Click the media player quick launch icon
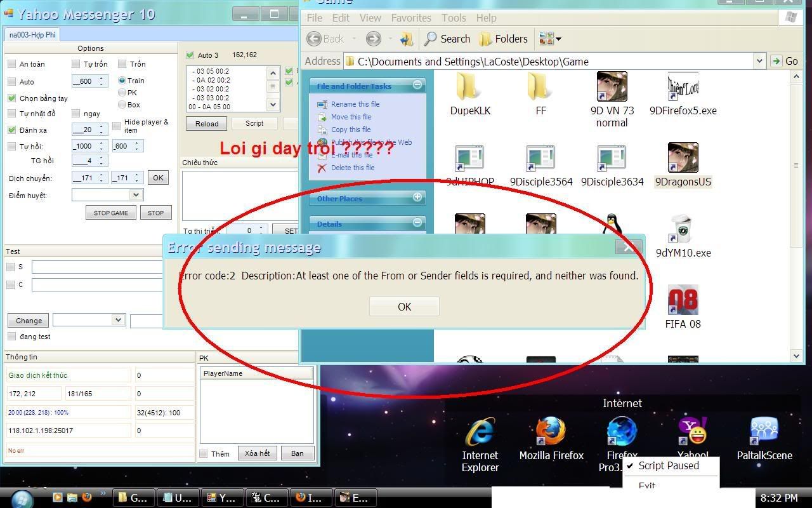812x508 pixels. [58, 497]
